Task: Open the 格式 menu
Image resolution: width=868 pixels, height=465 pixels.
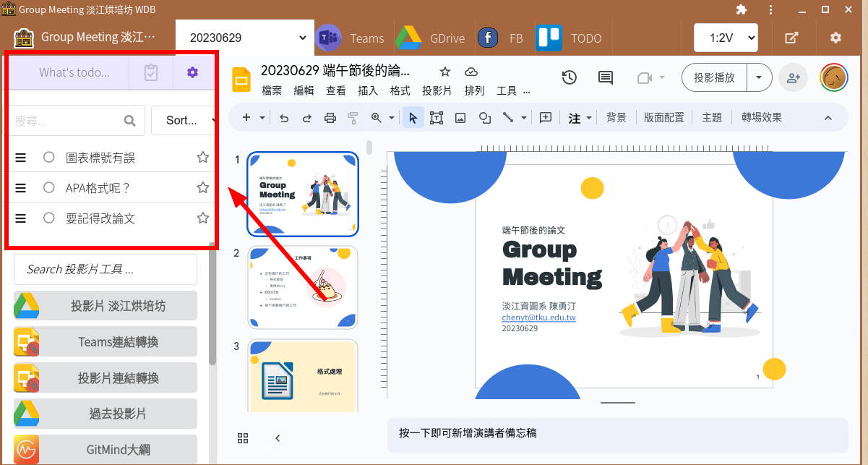Action: point(400,91)
